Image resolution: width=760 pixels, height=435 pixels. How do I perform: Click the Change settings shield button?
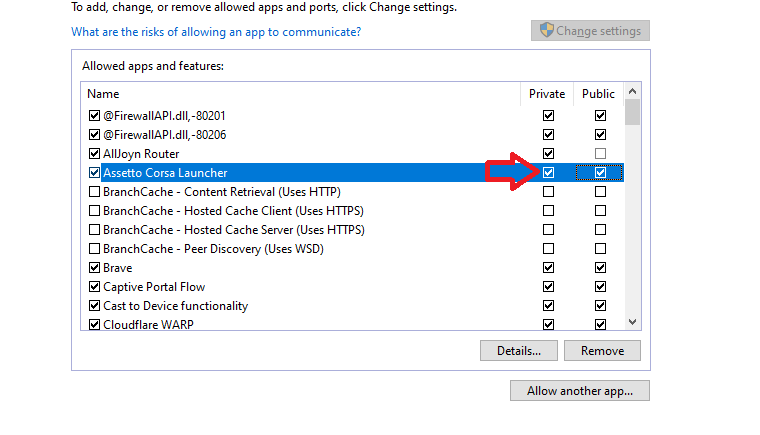590,31
